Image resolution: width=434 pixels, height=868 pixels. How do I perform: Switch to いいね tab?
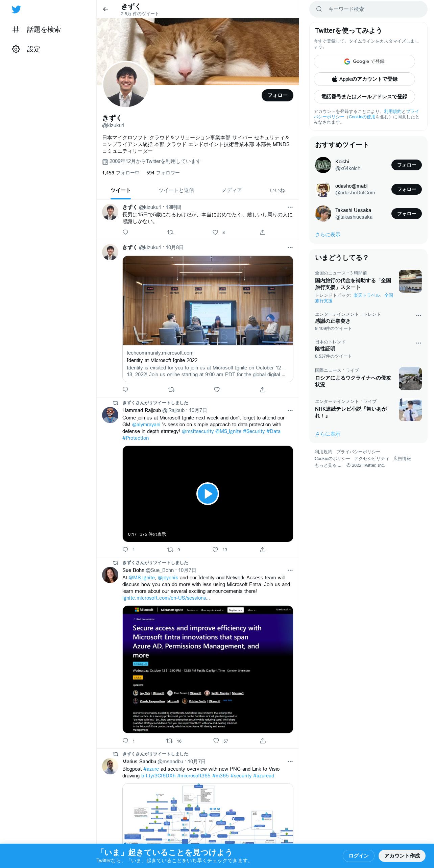[x=277, y=190]
